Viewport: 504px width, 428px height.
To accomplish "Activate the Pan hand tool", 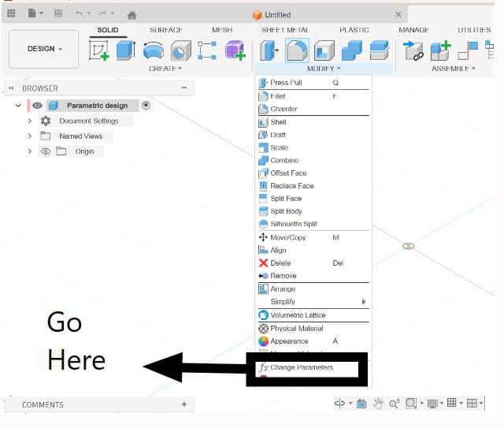I will click(x=378, y=404).
